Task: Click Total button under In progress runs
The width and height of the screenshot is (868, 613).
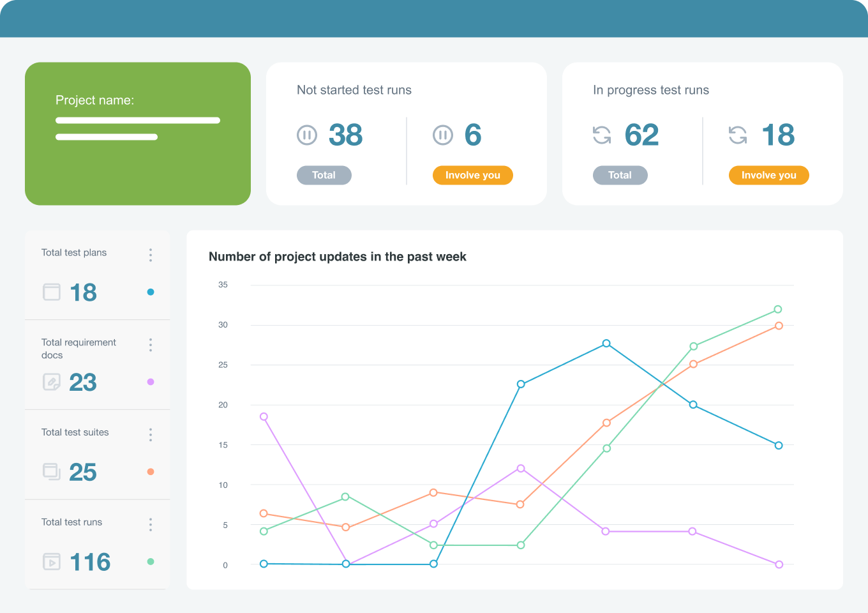Action: point(620,175)
